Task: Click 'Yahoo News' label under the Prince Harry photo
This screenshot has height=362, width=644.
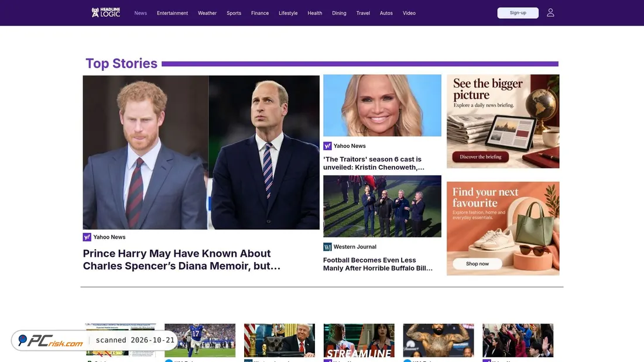Action: [109, 237]
